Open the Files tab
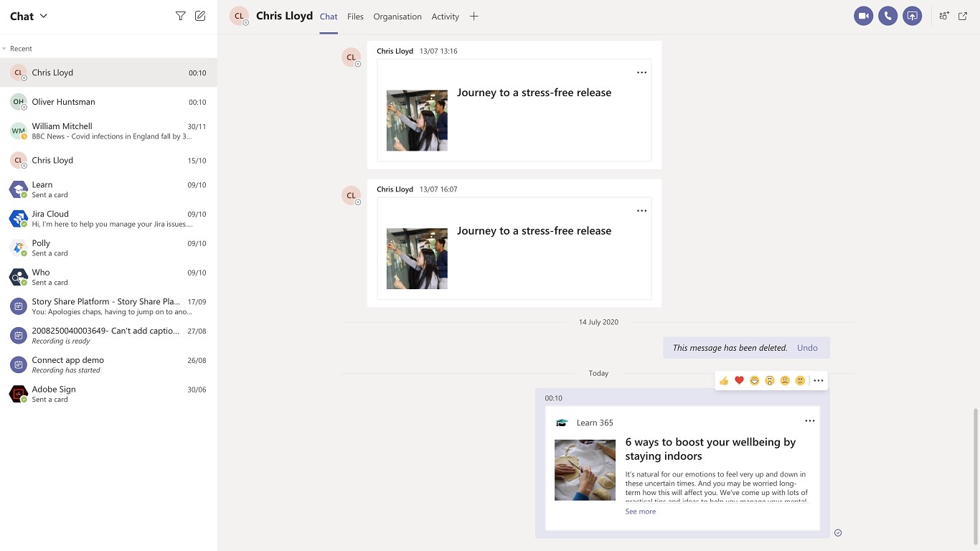 [x=355, y=17]
